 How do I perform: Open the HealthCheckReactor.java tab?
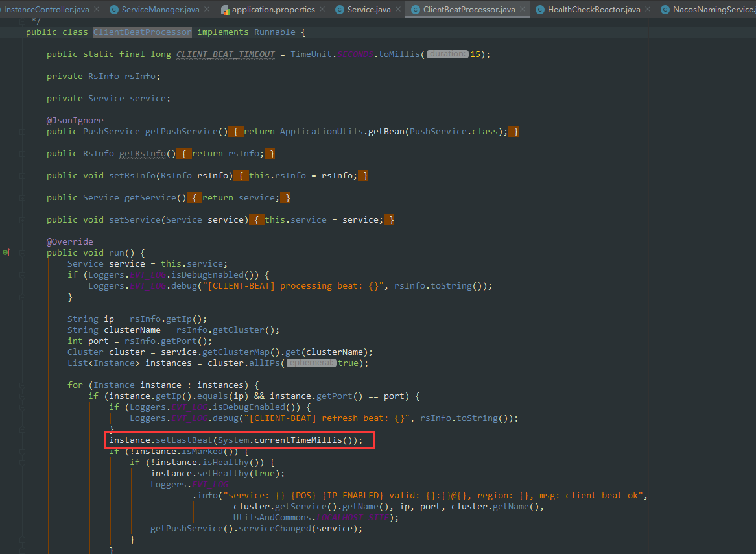click(593, 10)
